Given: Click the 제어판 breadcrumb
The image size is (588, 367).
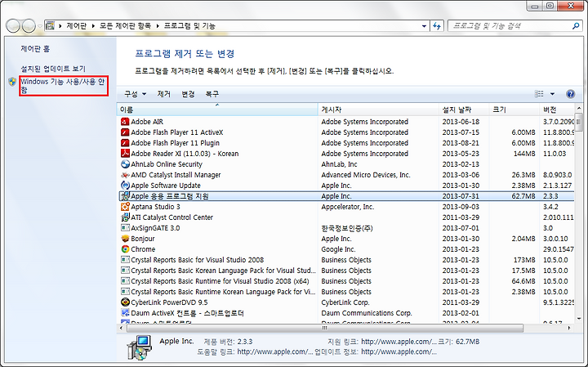Looking at the screenshot, I should pos(77,26).
